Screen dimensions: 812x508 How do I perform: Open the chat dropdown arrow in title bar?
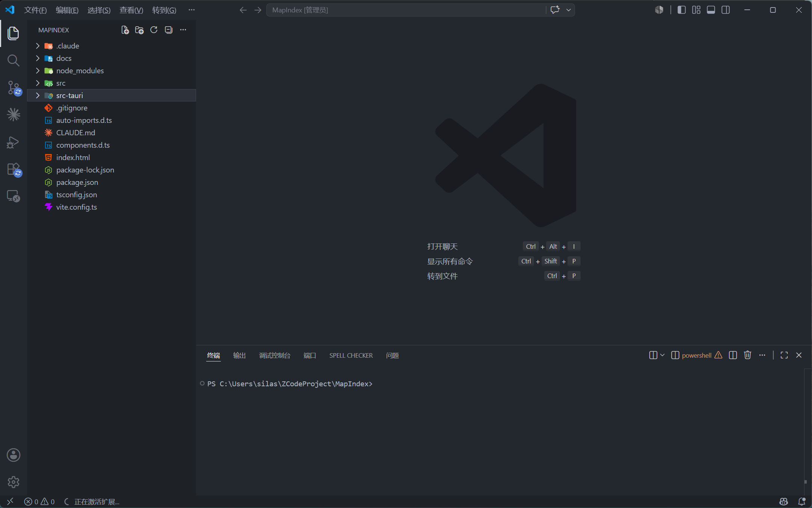click(569, 10)
